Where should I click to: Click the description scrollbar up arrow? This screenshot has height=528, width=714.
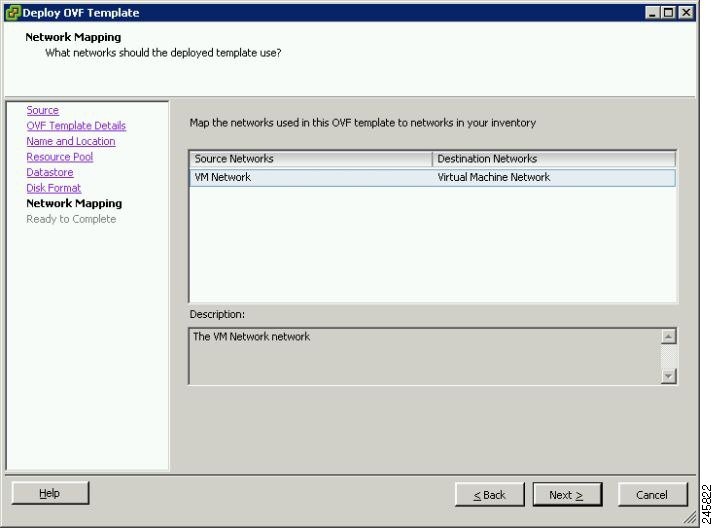(x=668, y=337)
